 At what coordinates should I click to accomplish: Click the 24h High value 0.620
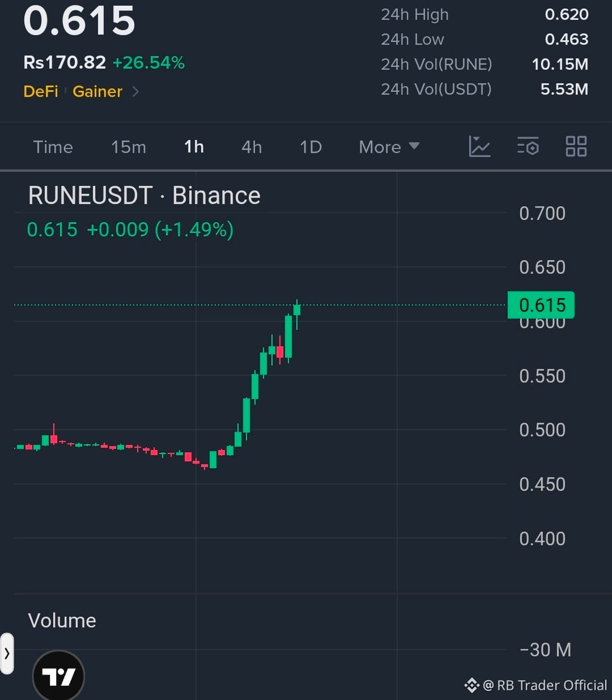point(567,14)
